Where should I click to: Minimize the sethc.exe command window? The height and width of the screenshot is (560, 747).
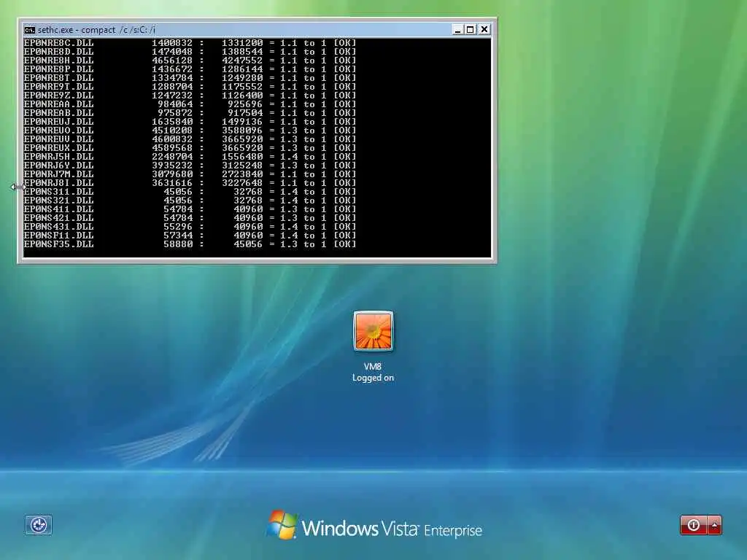[457, 29]
